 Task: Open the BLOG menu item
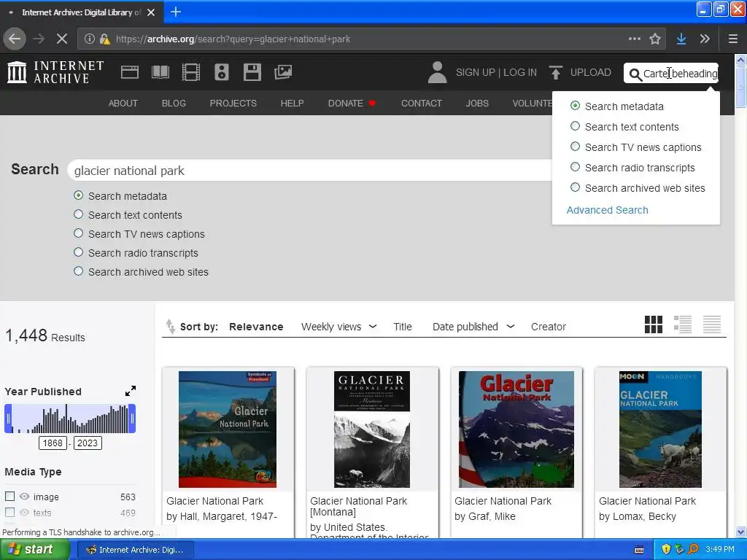click(174, 104)
